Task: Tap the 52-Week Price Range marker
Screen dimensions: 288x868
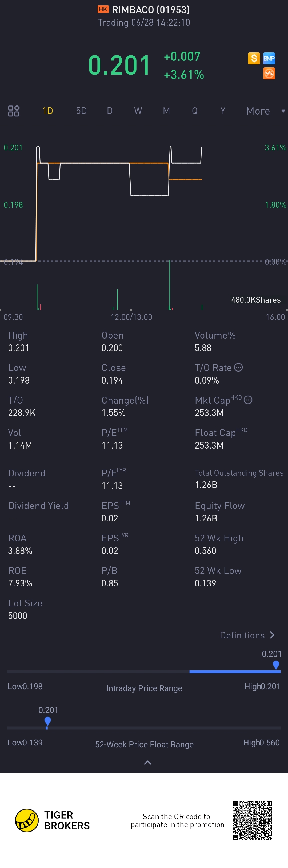Action: point(47,721)
